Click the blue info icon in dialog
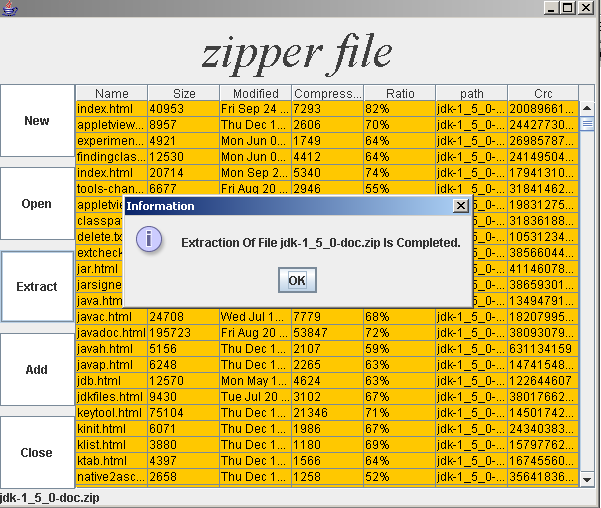Screen dimensions: 601x508 pyautogui.click(x=150, y=241)
